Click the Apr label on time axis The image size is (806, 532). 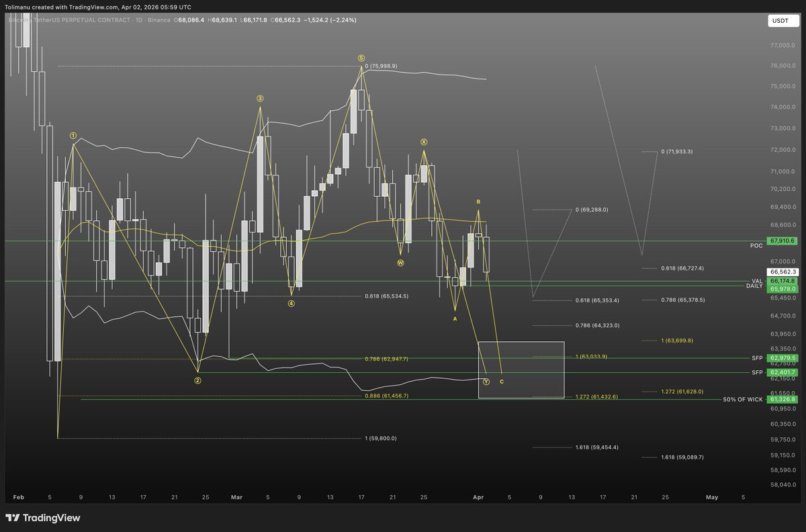tap(479, 498)
